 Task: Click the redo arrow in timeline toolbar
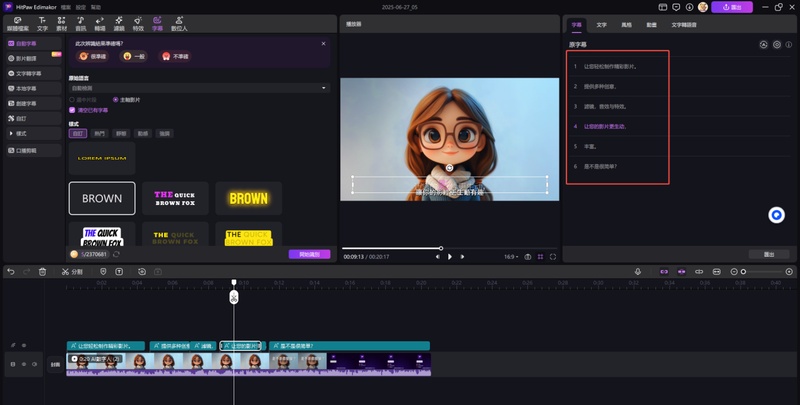[27, 272]
